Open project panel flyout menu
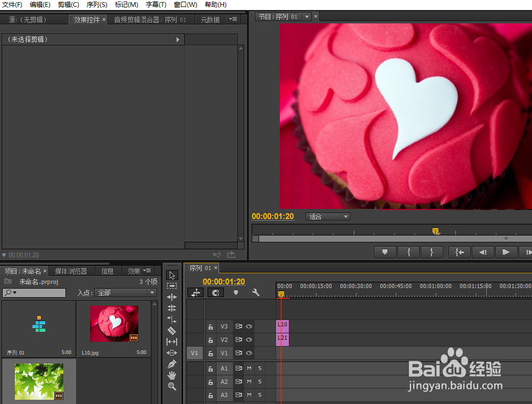The width and height of the screenshot is (532, 404). point(147,271)
